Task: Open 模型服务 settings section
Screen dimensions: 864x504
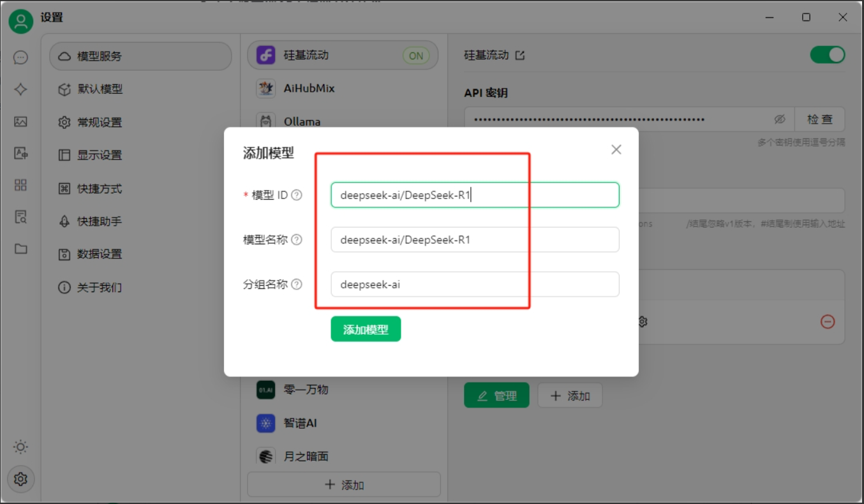Action: [x=140, y=56]
